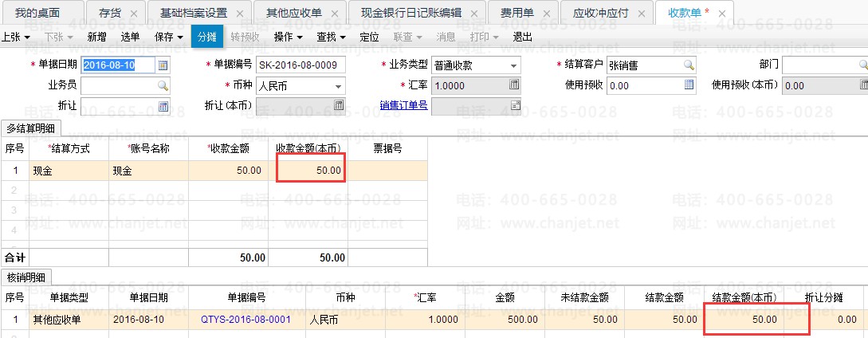Click calculator icon in 折让(本币) field
The width and height of the screenshot is (868, 338).
point(339,105)
